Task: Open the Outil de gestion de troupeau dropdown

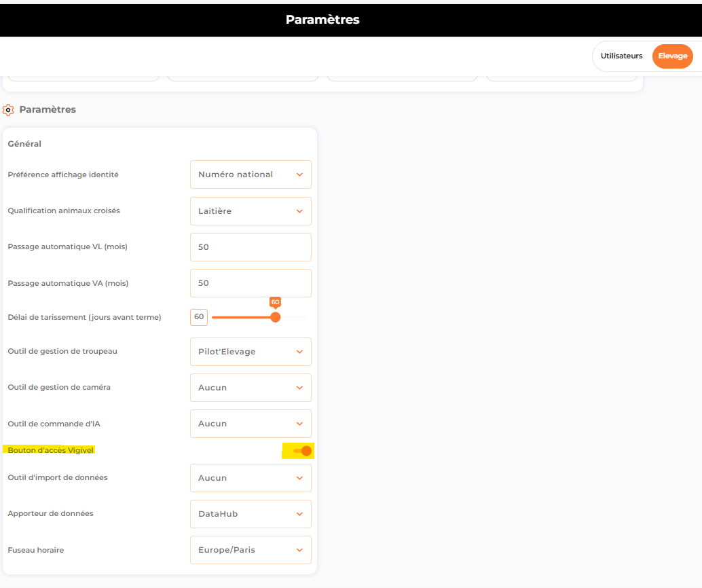Action: (x=251, y=352)
